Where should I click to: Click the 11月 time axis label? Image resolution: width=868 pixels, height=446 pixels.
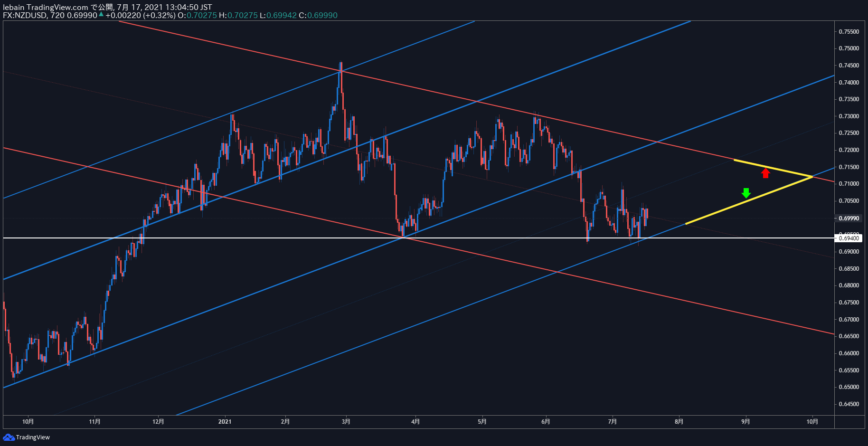coord(95,422)
